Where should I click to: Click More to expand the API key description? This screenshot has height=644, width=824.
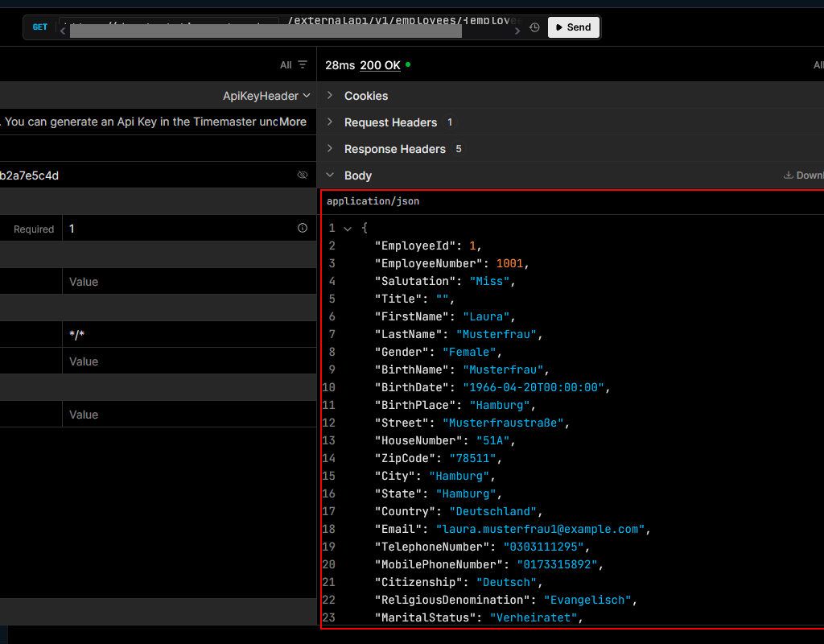(293, 122)
